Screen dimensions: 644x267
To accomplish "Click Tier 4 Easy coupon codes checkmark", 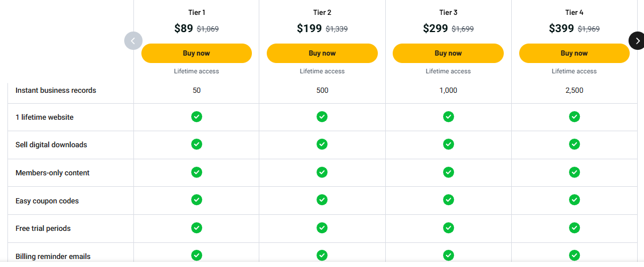I will tap(574, 199).
